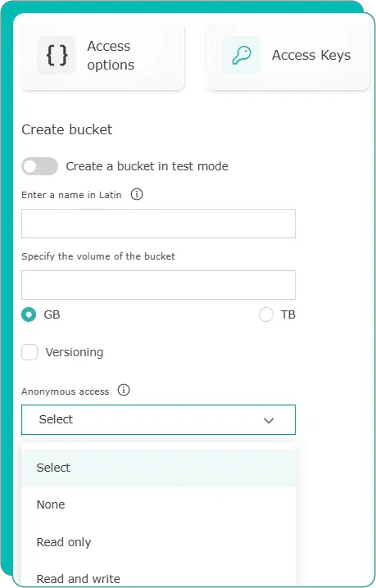376x588 pixels.
Task: Click the Versioning label text
Action: (x=75, y=352)
